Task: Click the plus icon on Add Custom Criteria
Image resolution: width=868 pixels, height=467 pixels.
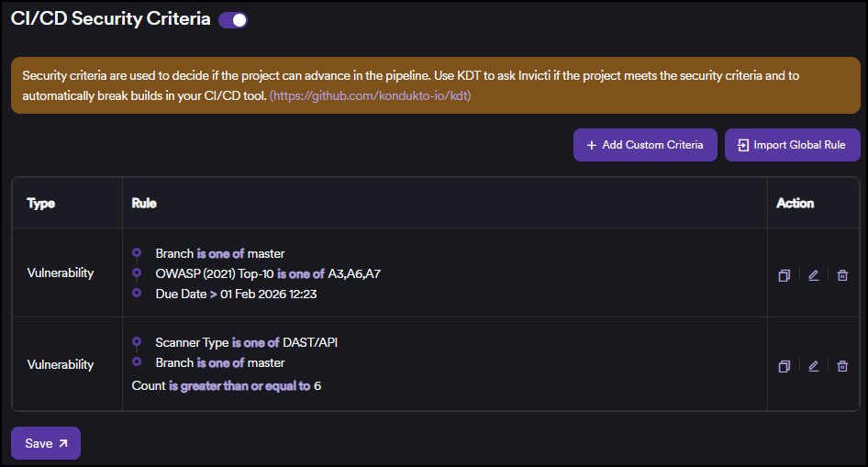Action: point(591,145)
